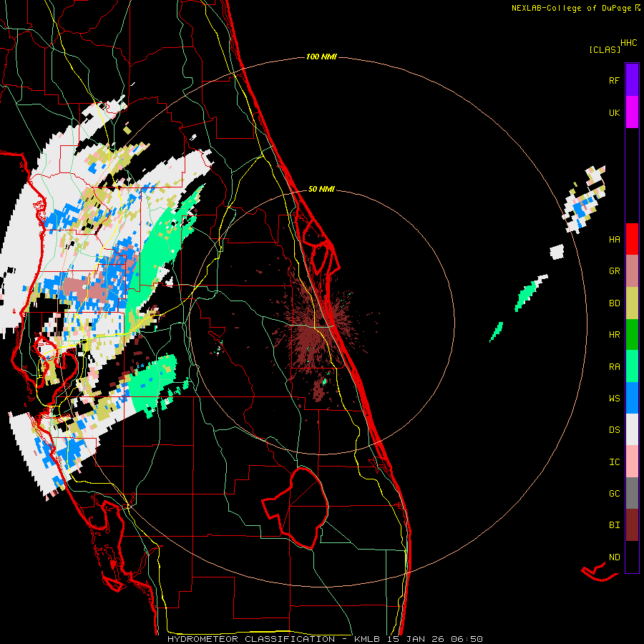The width and height of the screenshot is (644, 644).
Task: Click the 100 NMI range ring label
Action: point(321,57)
